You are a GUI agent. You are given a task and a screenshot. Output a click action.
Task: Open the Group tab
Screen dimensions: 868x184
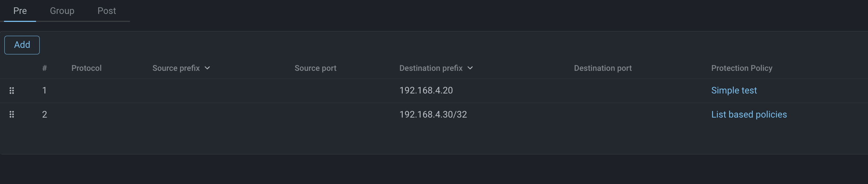coord(62,11)
